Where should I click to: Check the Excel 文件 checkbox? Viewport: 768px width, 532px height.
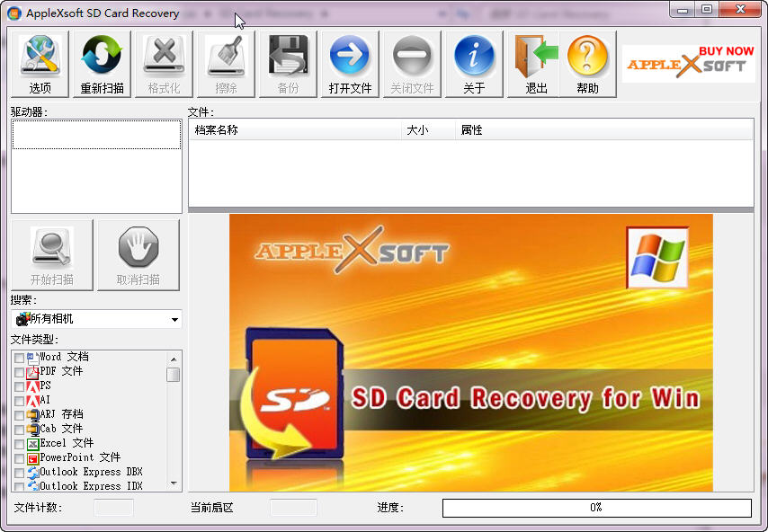19,445
